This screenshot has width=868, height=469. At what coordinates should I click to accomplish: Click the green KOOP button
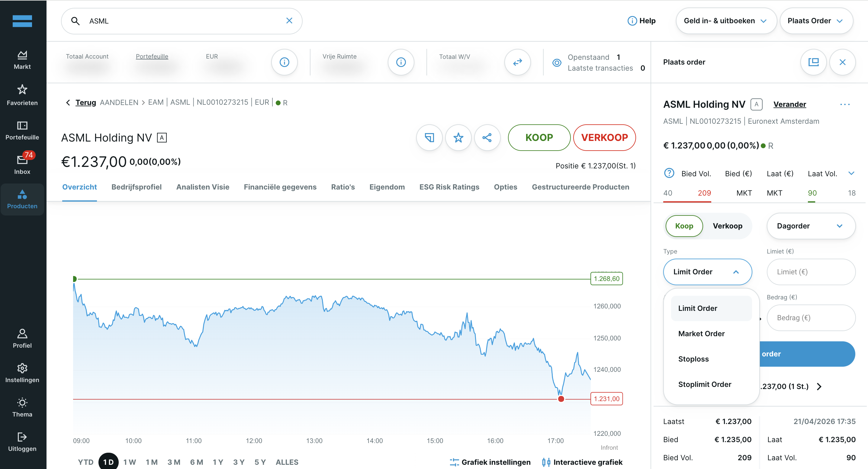tap(539, 137)
